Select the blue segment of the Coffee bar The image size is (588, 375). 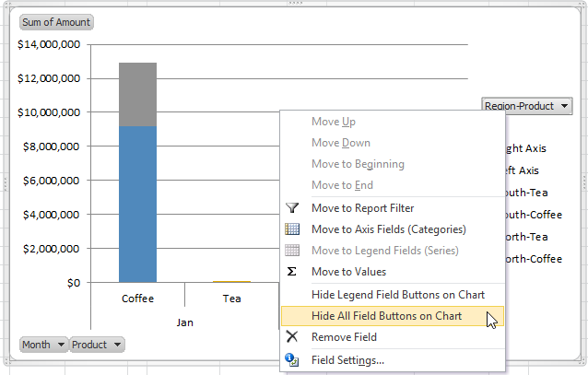tap(137, 203)
